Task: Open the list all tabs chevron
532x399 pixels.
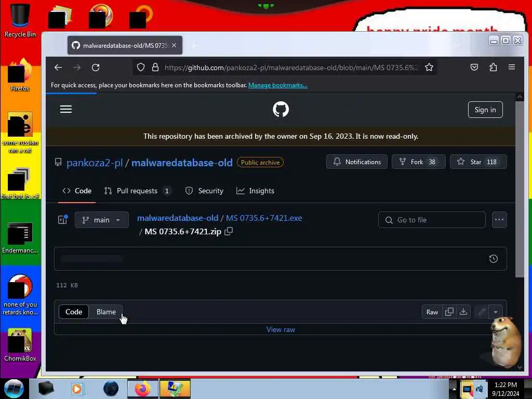Action: pos(457,45)
